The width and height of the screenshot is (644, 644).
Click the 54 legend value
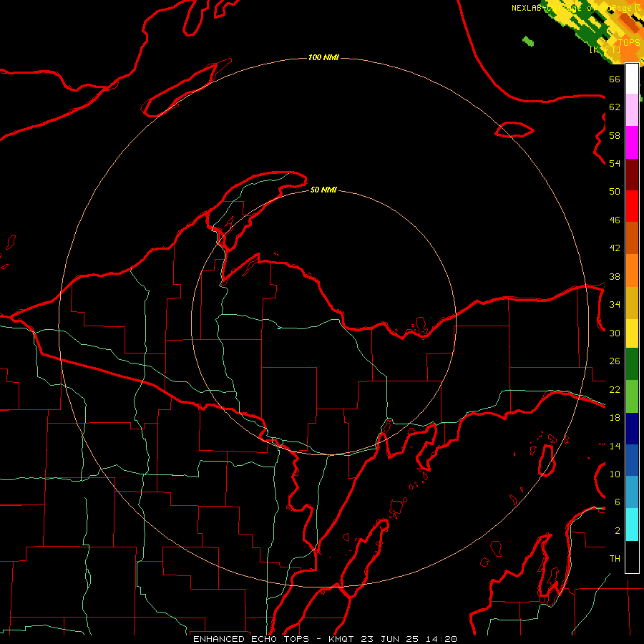click(x=615, y=163)
